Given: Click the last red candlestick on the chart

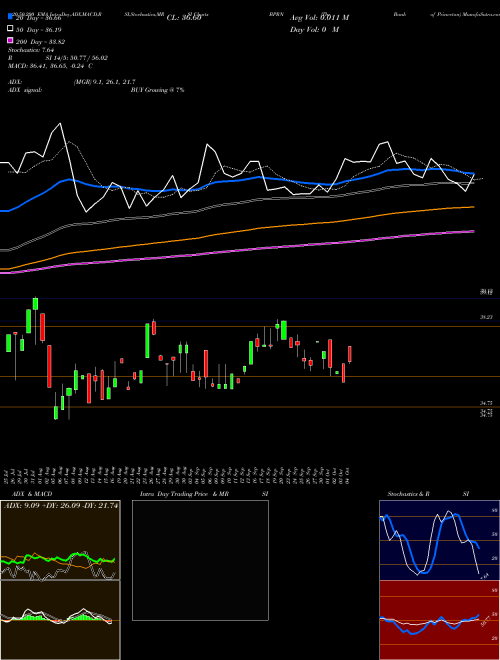Looking at the screenshot, I should pyautogui.click(x=349, y=354).
